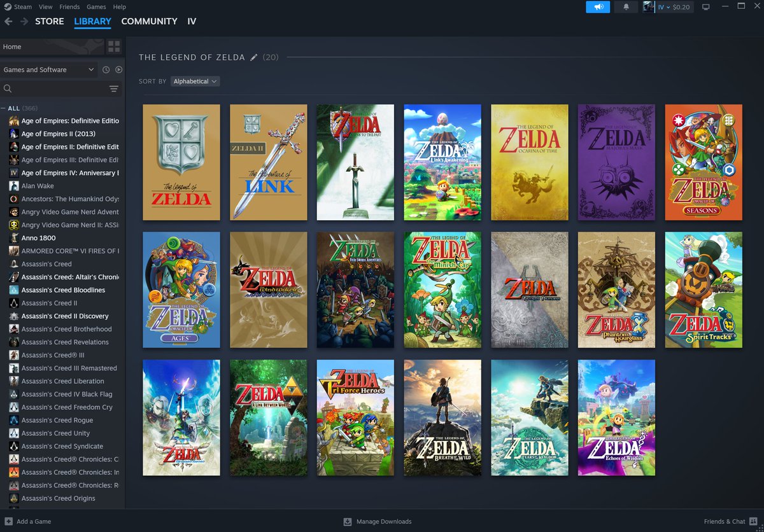The height and width of the screenshot is (532, 764).
Task: Open Oracle of Ages cover
Action: (181, 290)
